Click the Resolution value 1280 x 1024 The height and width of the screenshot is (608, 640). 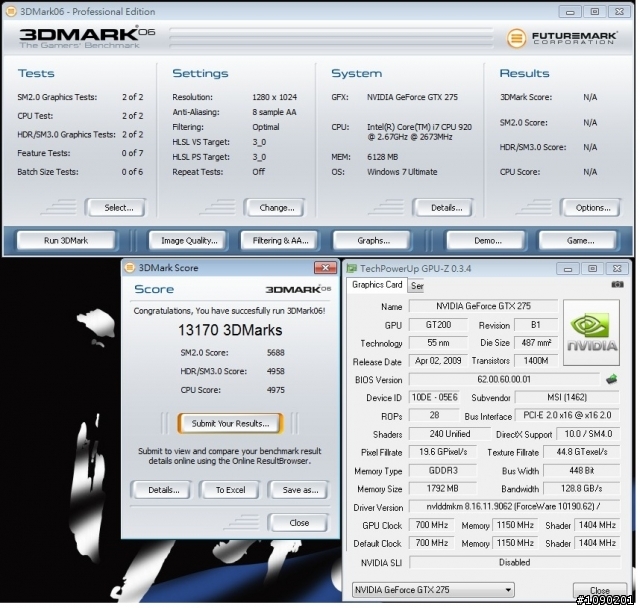(x=274, y=97)
